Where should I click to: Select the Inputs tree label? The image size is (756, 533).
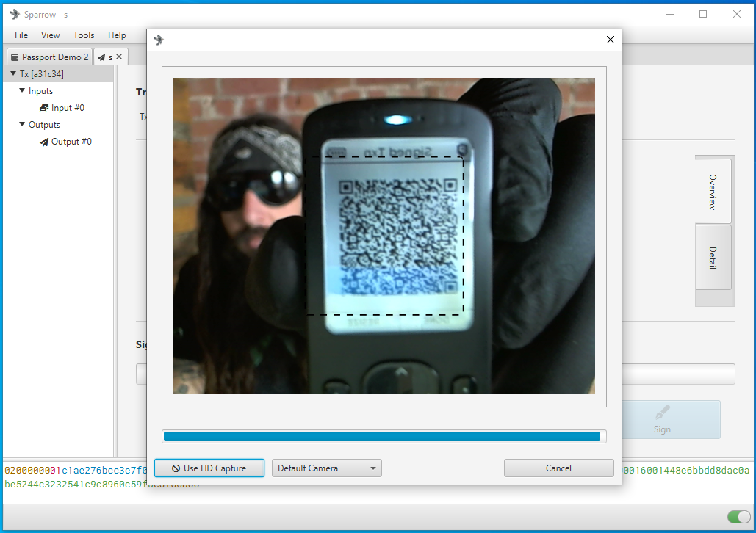tap(40, 91)
